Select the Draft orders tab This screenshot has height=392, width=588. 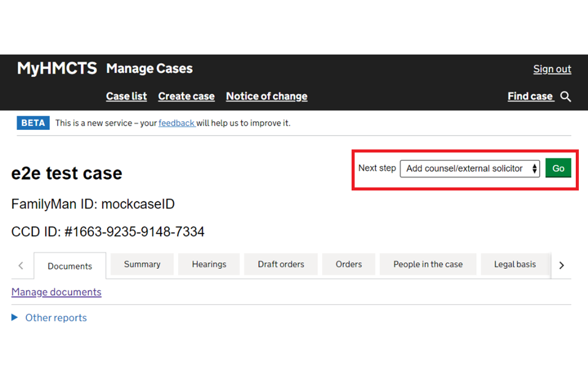(x=281, y=265)
